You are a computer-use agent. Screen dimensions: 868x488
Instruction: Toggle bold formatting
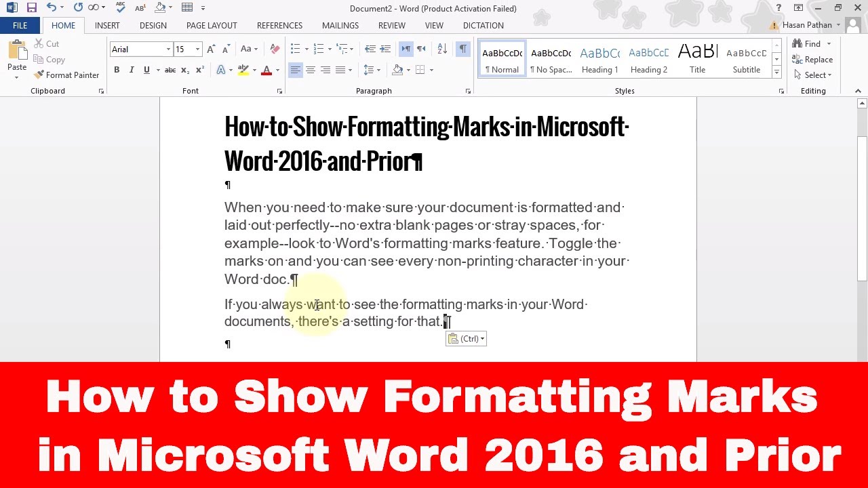[117, 70]
